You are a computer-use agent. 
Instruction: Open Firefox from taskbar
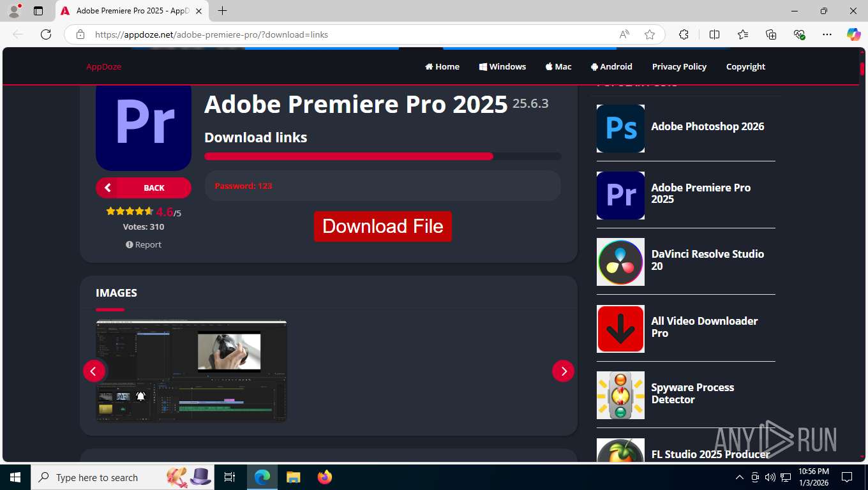coord(325,477)
